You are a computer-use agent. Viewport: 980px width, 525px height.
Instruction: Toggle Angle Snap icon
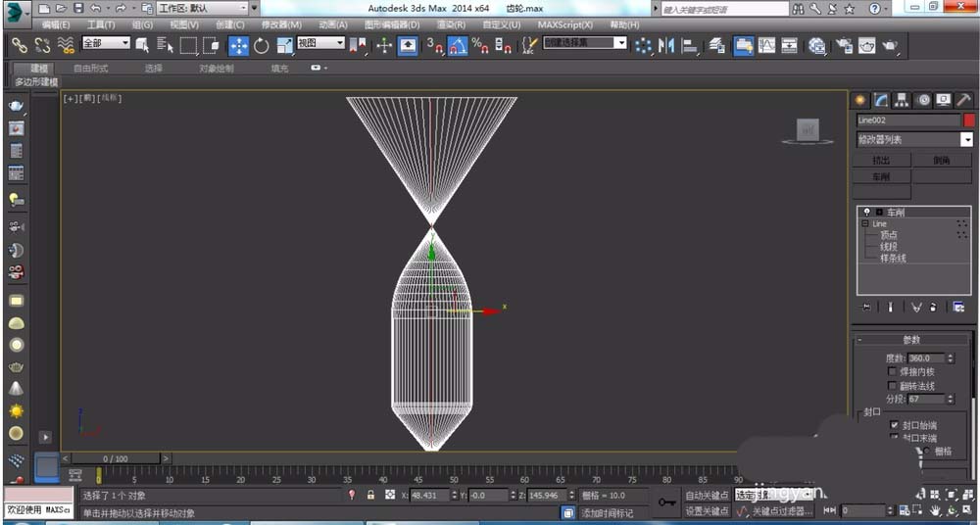click(x=458, y=45)
